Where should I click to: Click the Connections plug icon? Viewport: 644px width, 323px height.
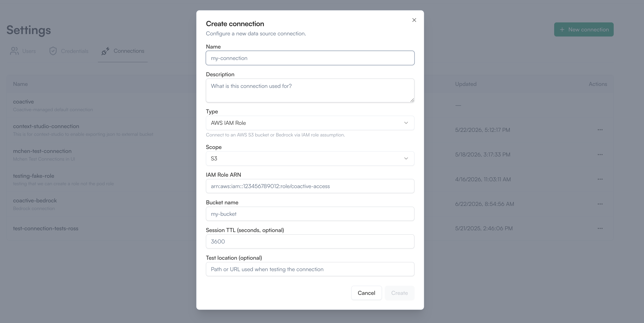pyautogui.click(x=105, y=51)
